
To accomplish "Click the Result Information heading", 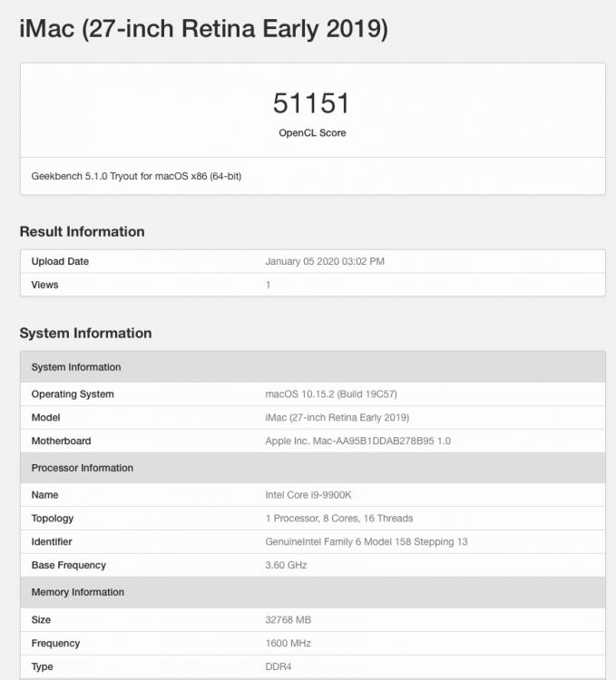I will click(x=82, y=231).
